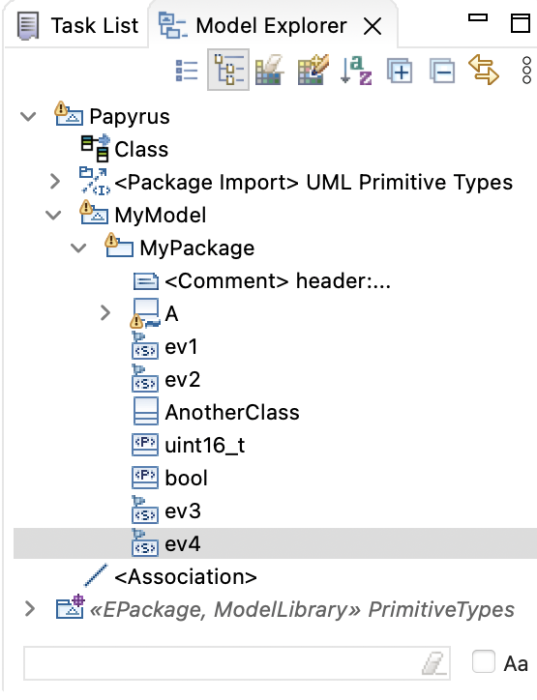537x700 pixels.
Task: Expand the PrimitiveTypes library node
Action: 30,609
